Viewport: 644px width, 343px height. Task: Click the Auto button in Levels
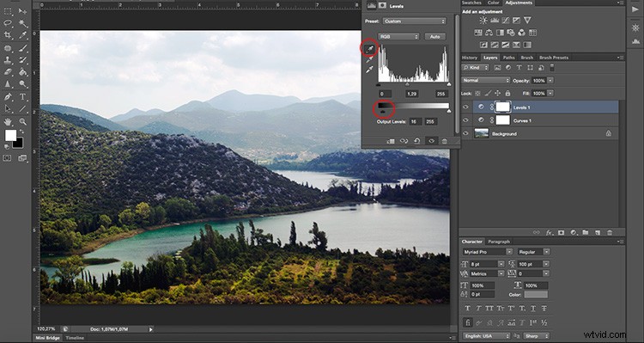click(435, 37)
